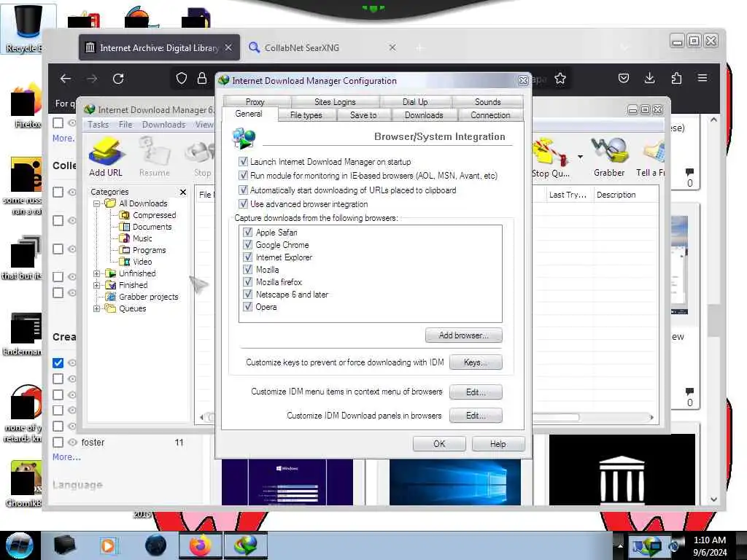The width and height of the screenshot is (747, 560).
Task: Select Video category folder
Action: pos(142,262)
